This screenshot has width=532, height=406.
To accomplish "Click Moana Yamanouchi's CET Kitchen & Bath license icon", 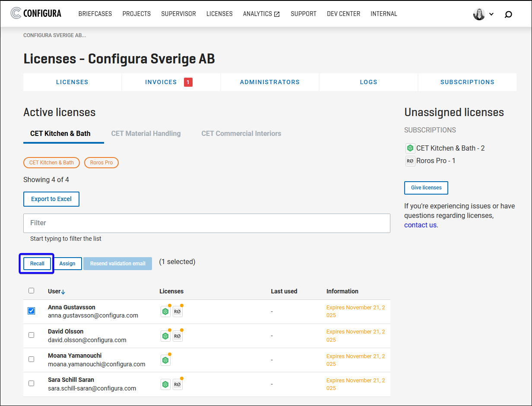I will [165, 360].
